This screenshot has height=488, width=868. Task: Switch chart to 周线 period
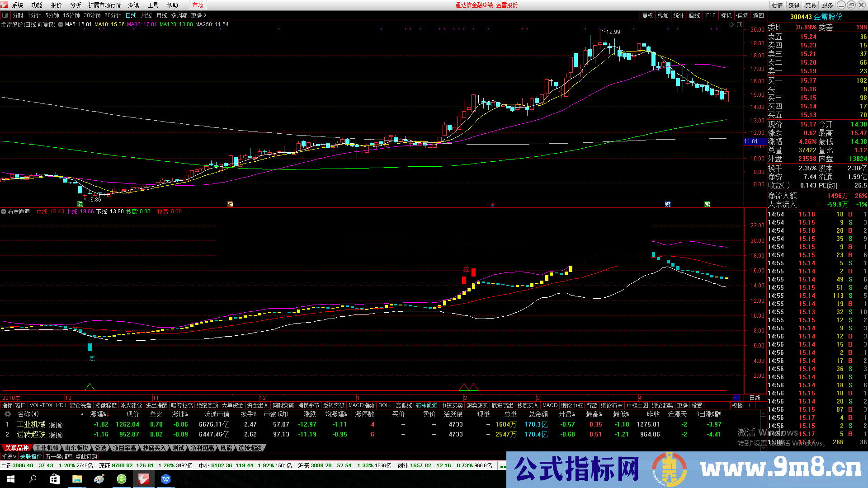pyautogui.click(x=146, y=15)
